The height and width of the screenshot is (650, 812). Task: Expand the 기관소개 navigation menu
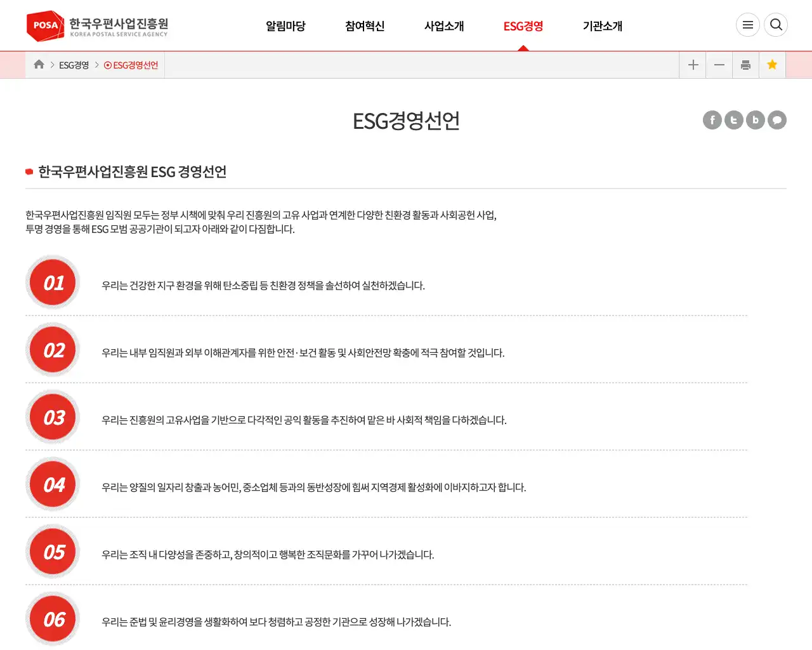[x=601, y=27]
